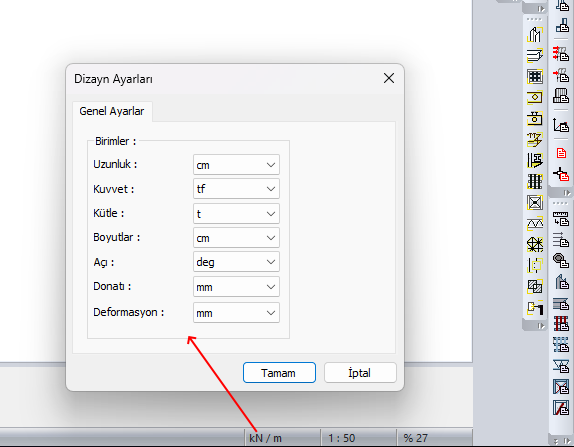
Task: Select the steel beam profile tool icon
Action: (534, 56)
